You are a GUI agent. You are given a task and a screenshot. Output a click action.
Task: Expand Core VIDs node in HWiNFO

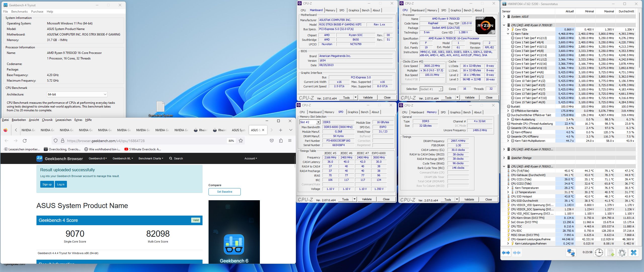[x=508, y=29]
